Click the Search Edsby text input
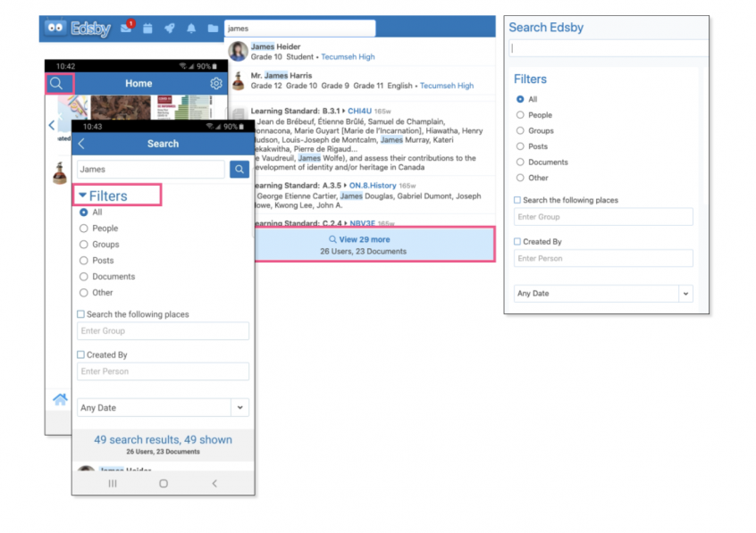The width and height of the screenshot is (756, 533). coord(609,48)
